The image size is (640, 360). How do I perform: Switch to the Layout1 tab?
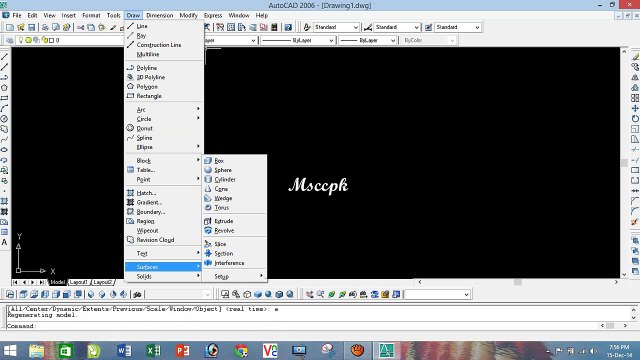coord(78,282)
